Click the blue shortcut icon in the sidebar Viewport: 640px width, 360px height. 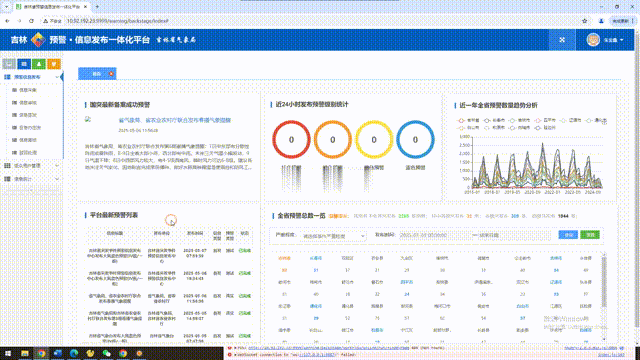click(x=24, y=64)
